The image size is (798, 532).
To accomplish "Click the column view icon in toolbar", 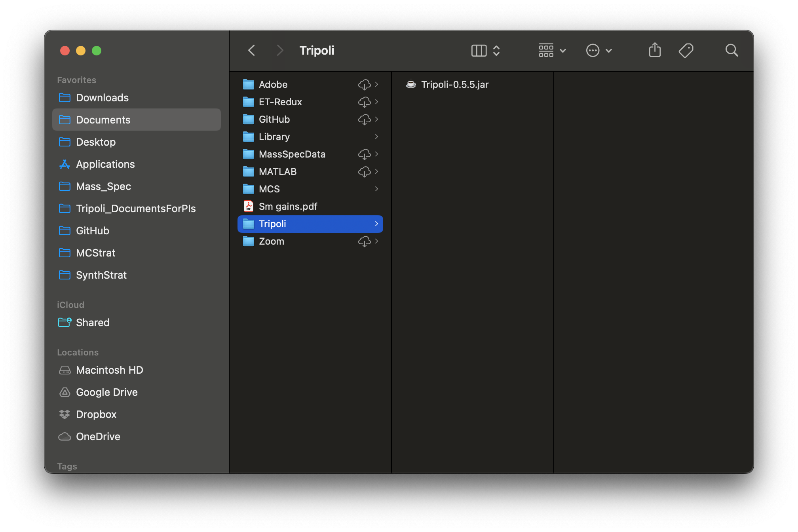I will (x=479, y=50).
